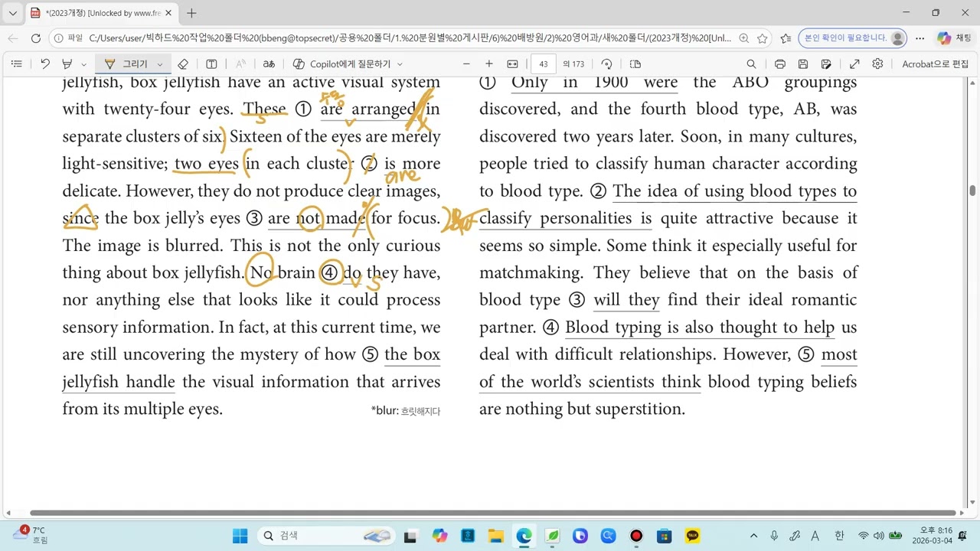The width and height of the screenshot is (980, 551).
Task: Click the rotate page icon
Action: (606, 64)
